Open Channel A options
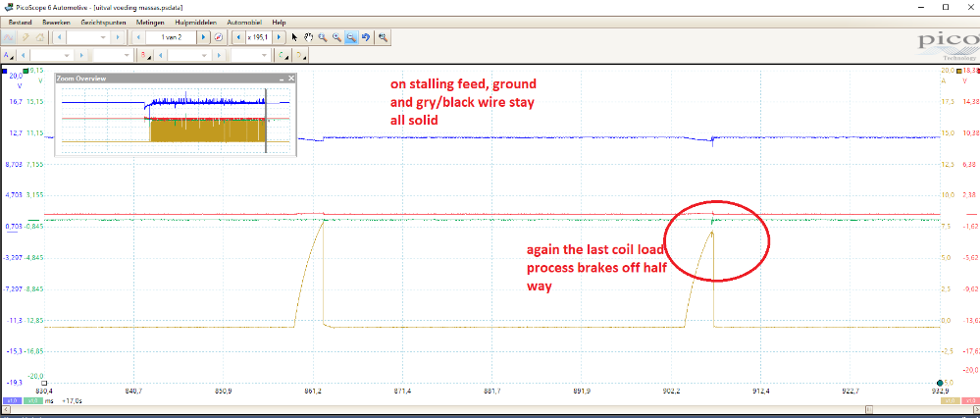The height and width of the screenshot is (418, 980). pos(8,55)
